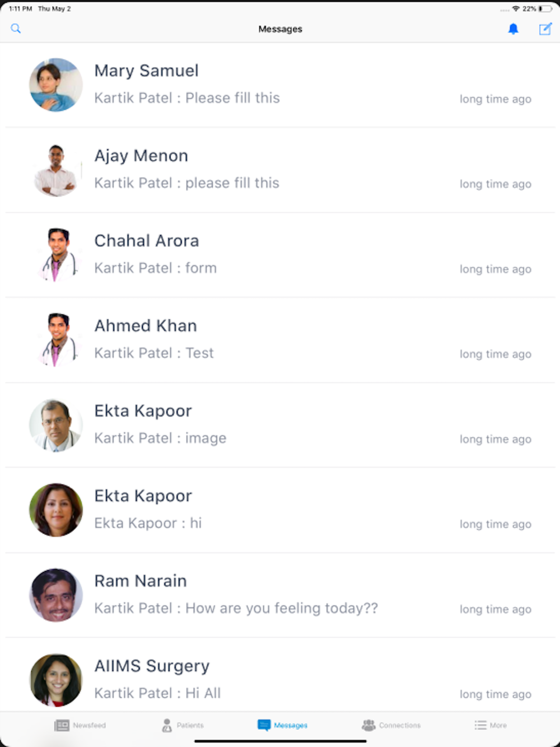Viewport: 560px width, 747px height.
Task: Tap the search magnifier icon
Action: (16, 29)
